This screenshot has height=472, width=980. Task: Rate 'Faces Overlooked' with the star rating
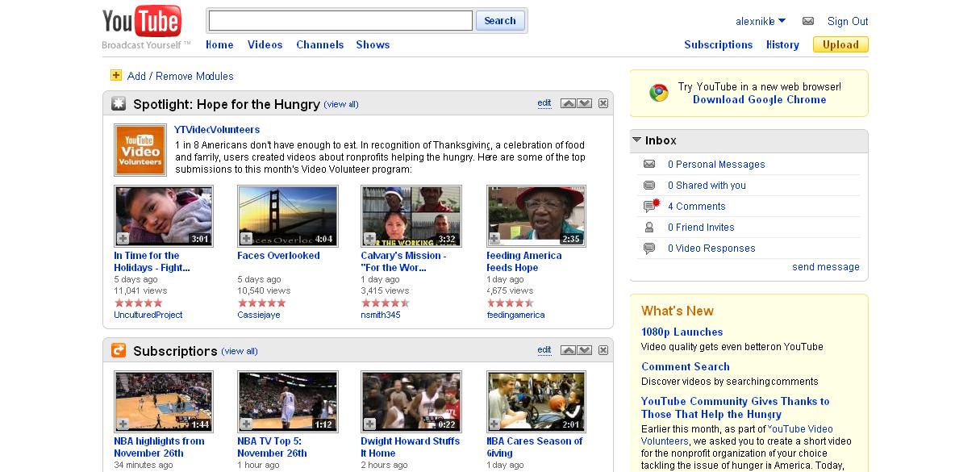click(261, 303)
